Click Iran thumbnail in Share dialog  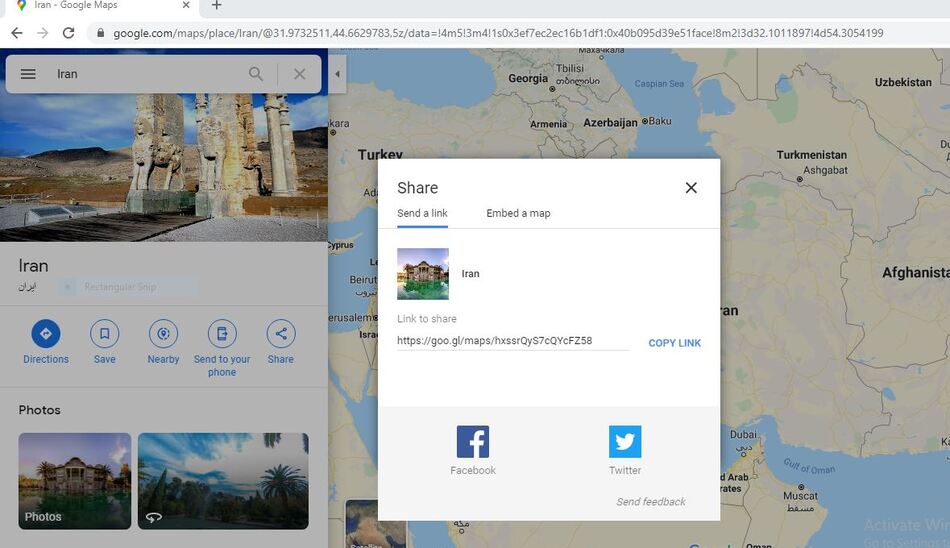423,274
